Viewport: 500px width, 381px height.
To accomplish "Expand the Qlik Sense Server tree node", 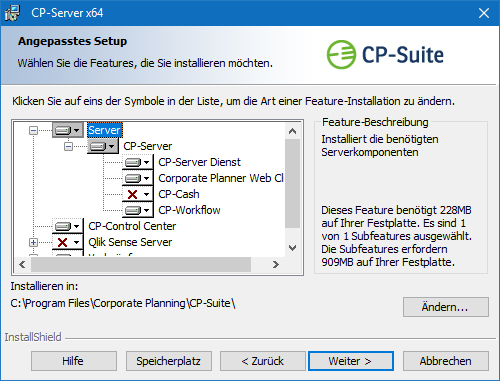I will (33, 242).
